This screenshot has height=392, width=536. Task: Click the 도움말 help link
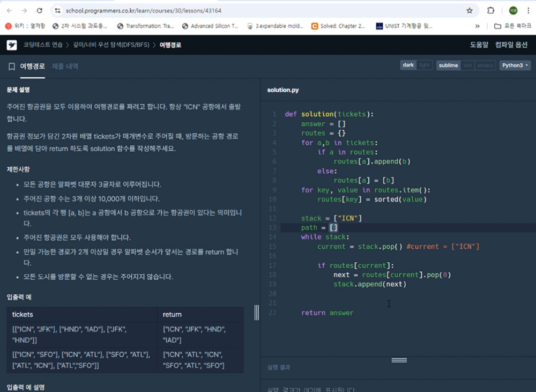tap(479, 45)
